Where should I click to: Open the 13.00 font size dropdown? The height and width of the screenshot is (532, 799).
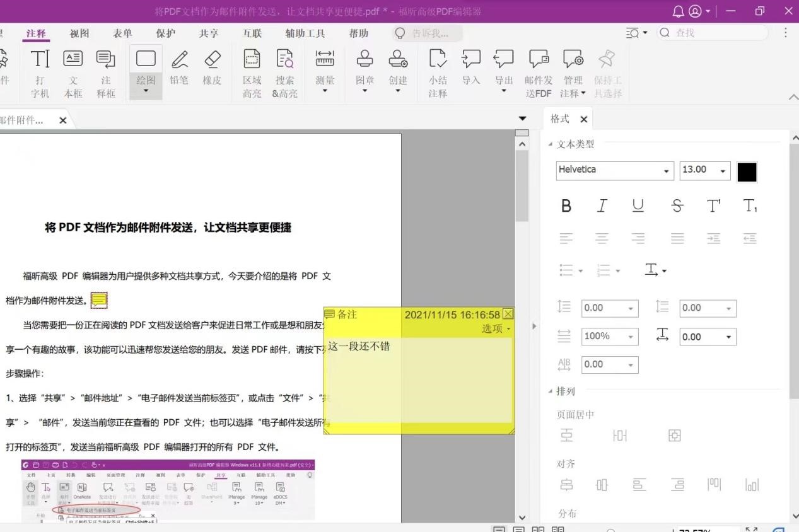(x=722, y=171)
